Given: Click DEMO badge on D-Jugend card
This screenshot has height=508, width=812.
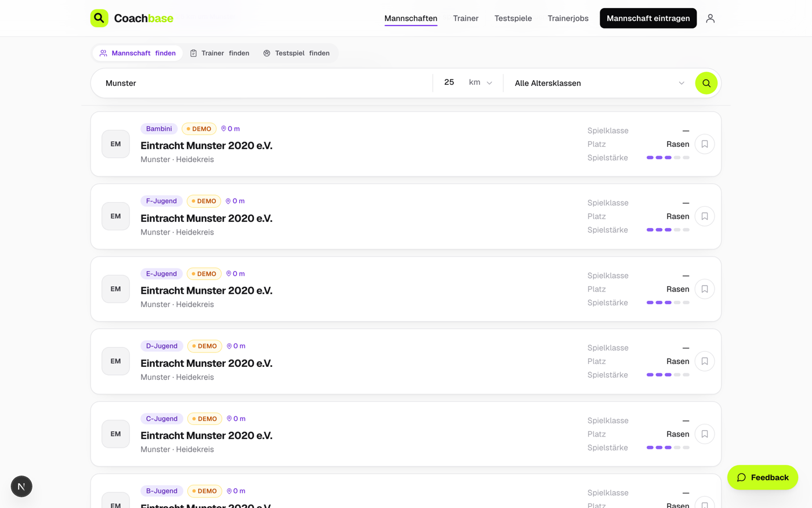Looking at the screenshot, I should tap(205, 346).
